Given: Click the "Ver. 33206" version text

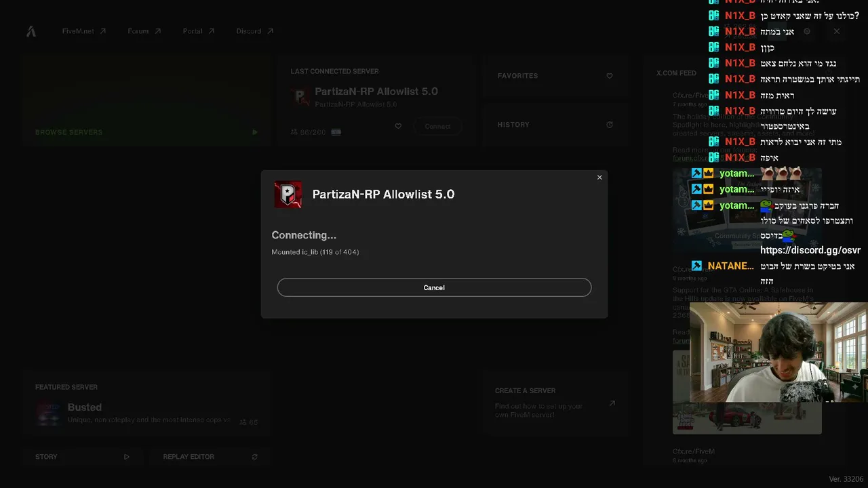Looking at the screenshot, I should 846,479.
